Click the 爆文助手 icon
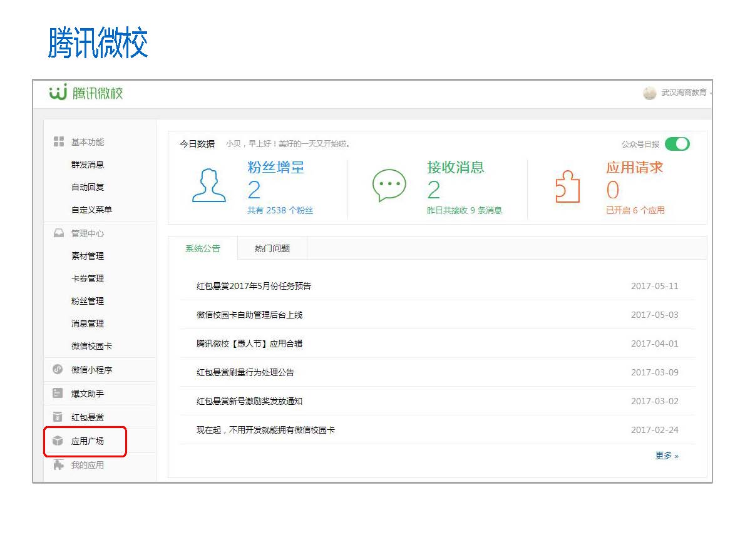 (58, 393)
